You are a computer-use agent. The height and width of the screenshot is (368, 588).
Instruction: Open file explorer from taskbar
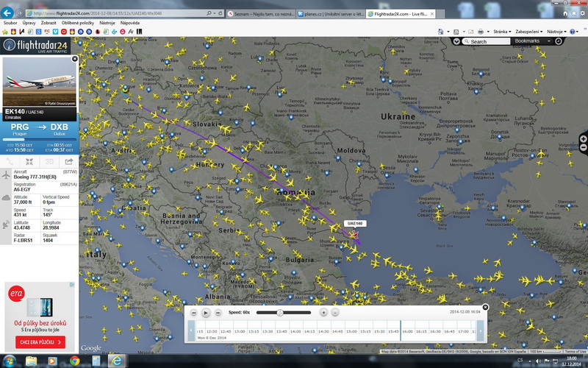(31, 361)
